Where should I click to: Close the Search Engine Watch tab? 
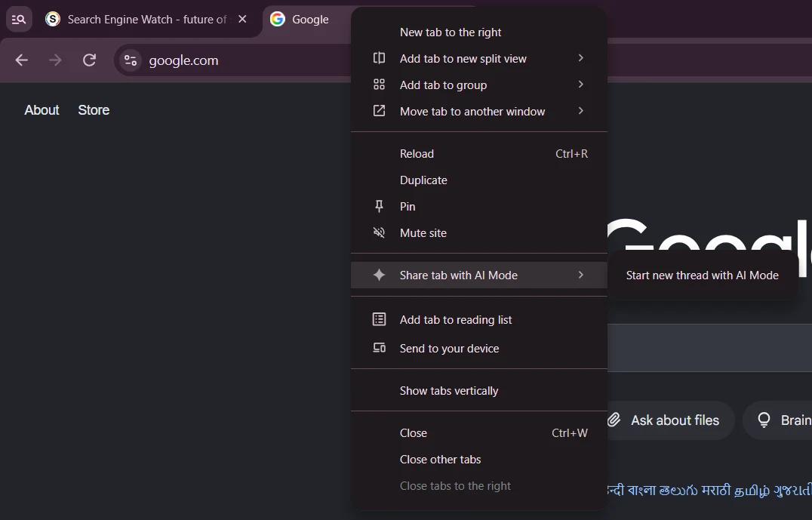tap(242, 19)
